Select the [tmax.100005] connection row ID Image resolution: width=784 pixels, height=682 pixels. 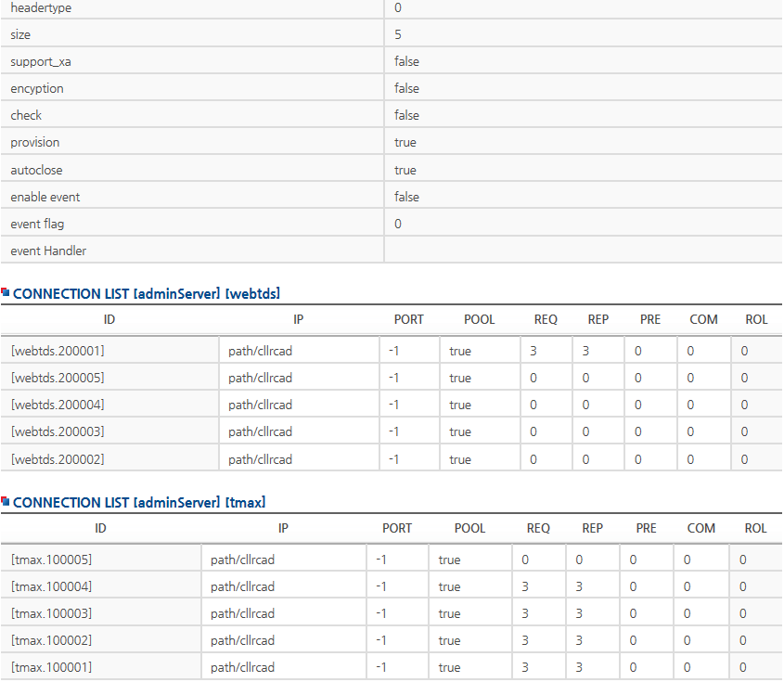click(x=51, y=560)
